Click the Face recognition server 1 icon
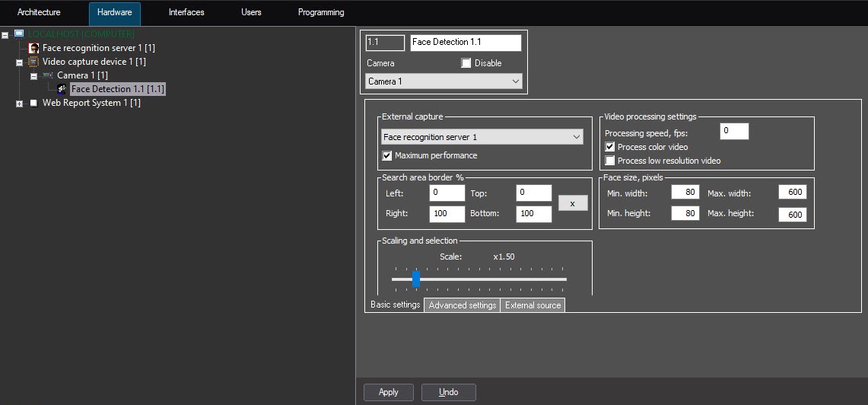This screenshot has width=868, height=405. click(x=33, y=48)
